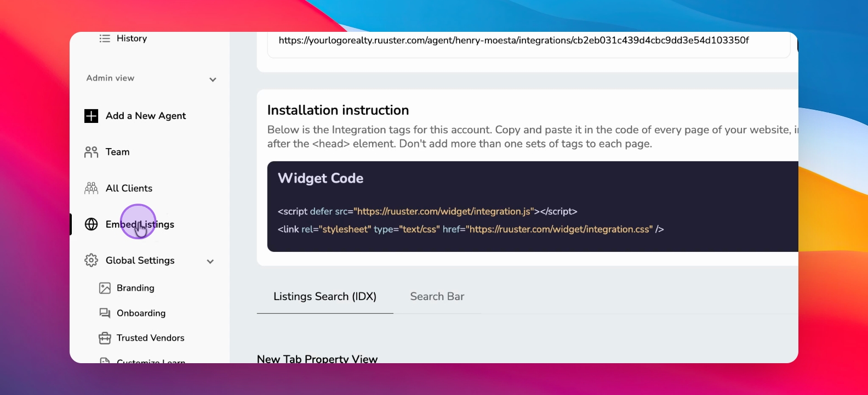
Task: Collapse the Global Settings chevron
Action: pyautogui.click(x=210, y=262)
